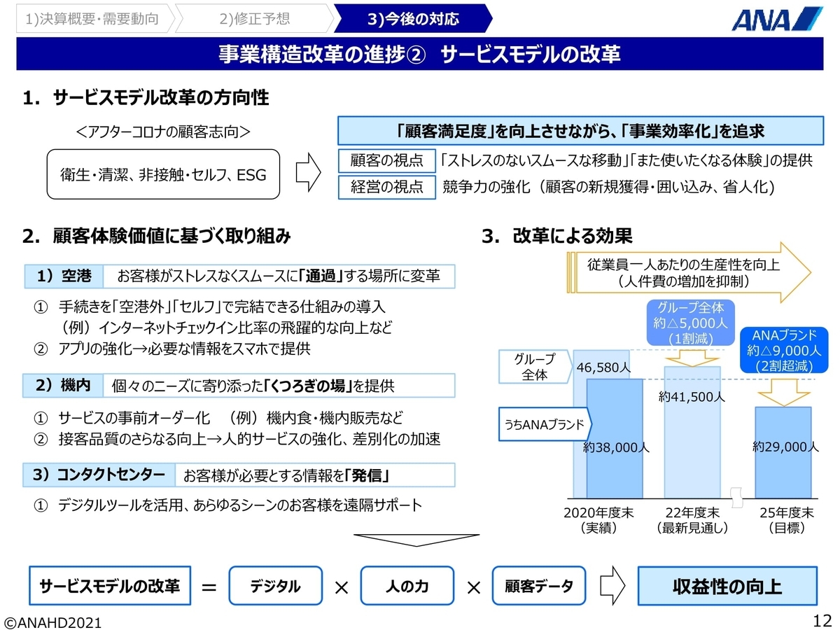Click the 約41,500人 bar value
Image resolution: width=840 pixels, height=630 pixels.
pos(692,396)
